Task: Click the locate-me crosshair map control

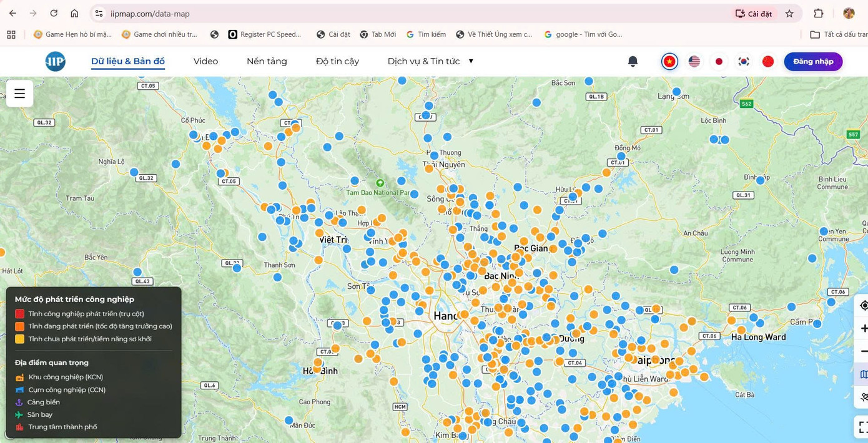Action: coord(864,305)
